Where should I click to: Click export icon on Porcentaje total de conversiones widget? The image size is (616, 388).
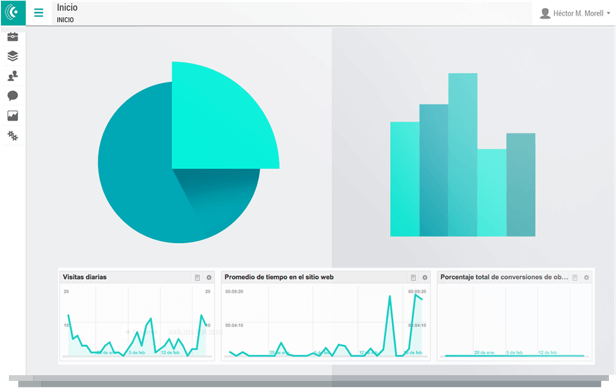tap(575, 278)
